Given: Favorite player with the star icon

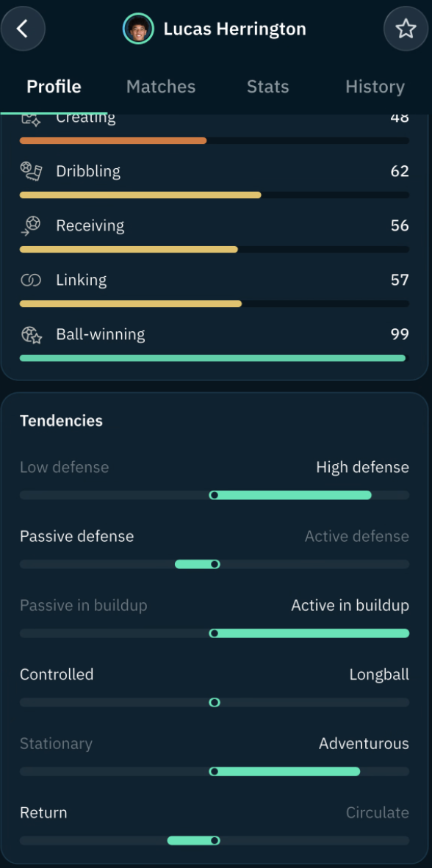Looking at the screenshot, I should (x=406, y=29).
